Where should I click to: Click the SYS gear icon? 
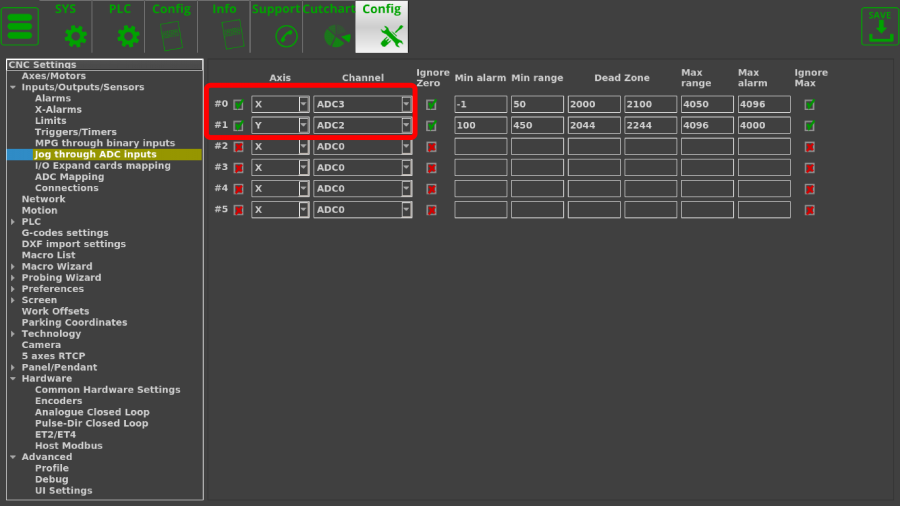click(76, 37)
